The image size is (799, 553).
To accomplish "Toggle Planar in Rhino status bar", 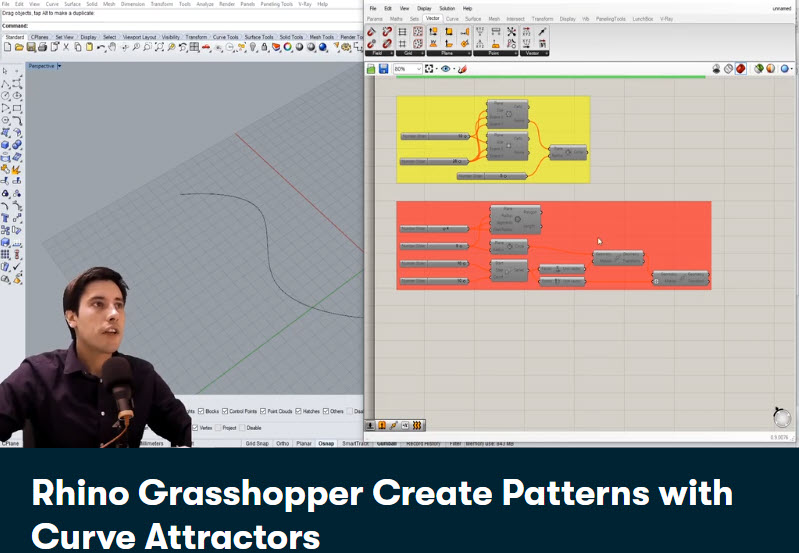I will 304,443.
